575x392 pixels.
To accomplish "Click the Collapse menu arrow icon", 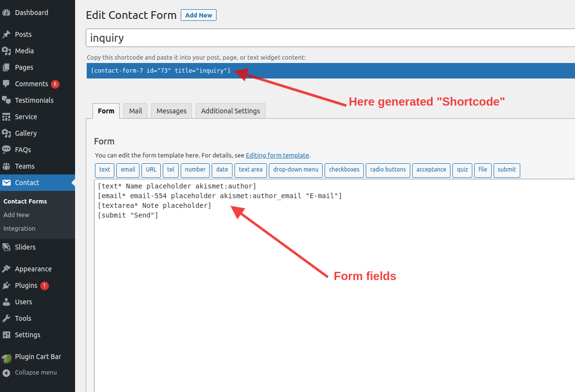I will [x=6, y=373].
